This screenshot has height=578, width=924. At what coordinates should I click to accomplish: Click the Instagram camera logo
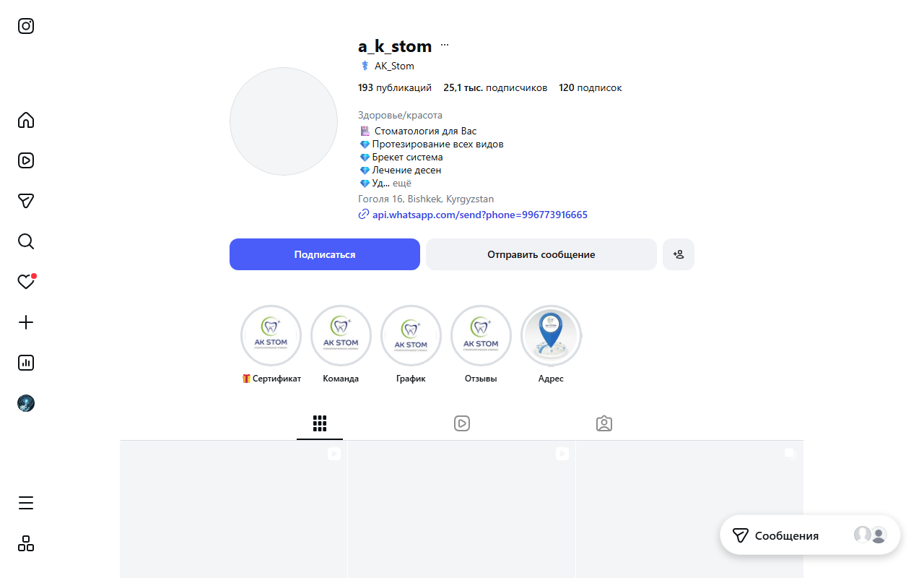pos(26,26)
